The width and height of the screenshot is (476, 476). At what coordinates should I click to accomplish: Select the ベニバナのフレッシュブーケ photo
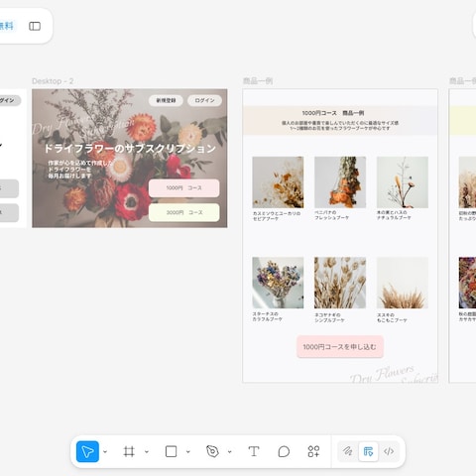pyautogui.click(x=340, y=182)
